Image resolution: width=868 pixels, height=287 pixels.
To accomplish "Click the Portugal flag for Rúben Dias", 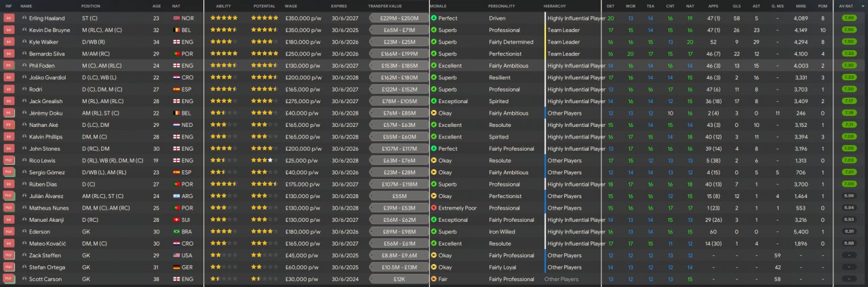I will (x=177, y=184).
